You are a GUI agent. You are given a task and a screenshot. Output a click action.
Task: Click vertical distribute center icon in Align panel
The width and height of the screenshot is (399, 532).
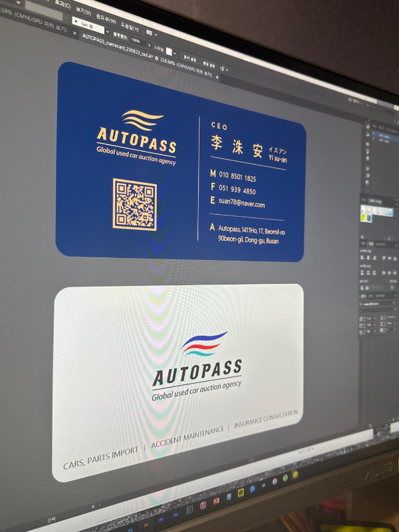(368, 273)
